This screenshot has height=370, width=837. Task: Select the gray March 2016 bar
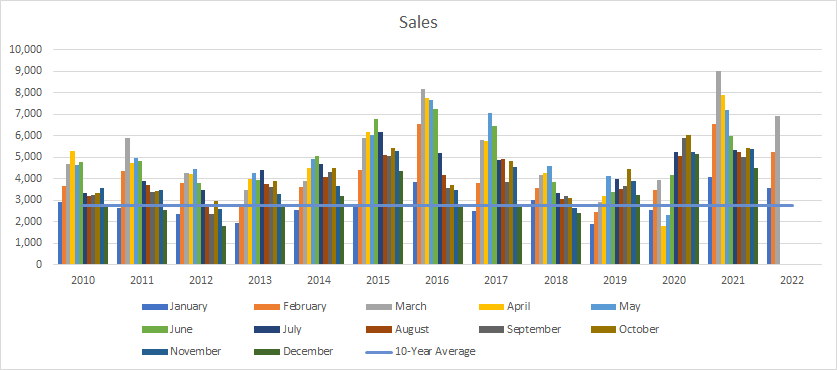[423, 177]
